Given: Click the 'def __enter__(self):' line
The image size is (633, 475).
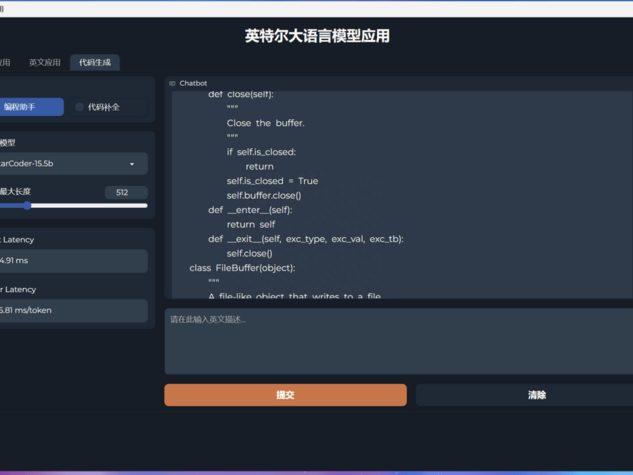Looking at the screenshot, I should (250, 210).
